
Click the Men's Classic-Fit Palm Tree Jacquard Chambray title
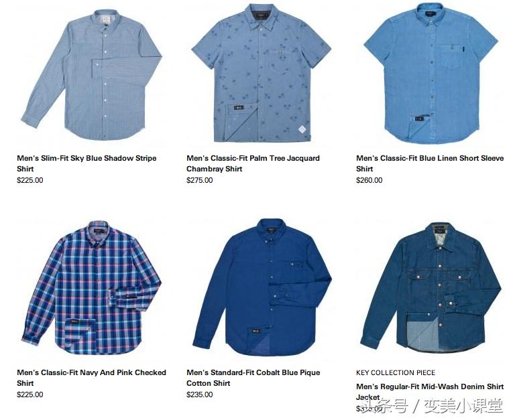click(253, 163)
